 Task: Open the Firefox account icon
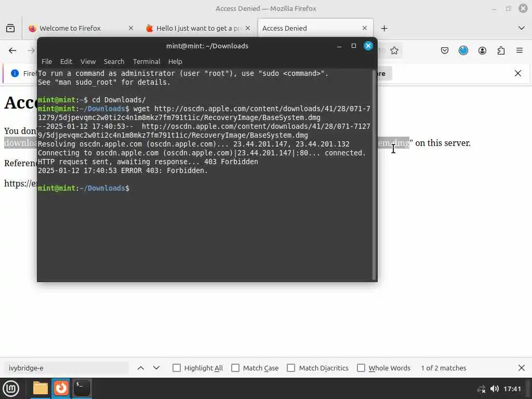pyautogui.click(x=482, y=50)
